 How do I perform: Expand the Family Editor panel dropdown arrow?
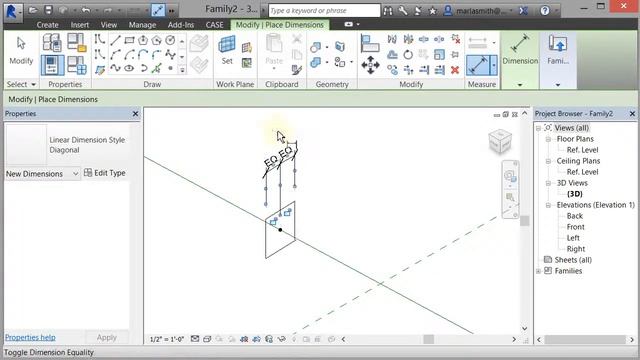(x=558, y=85)
